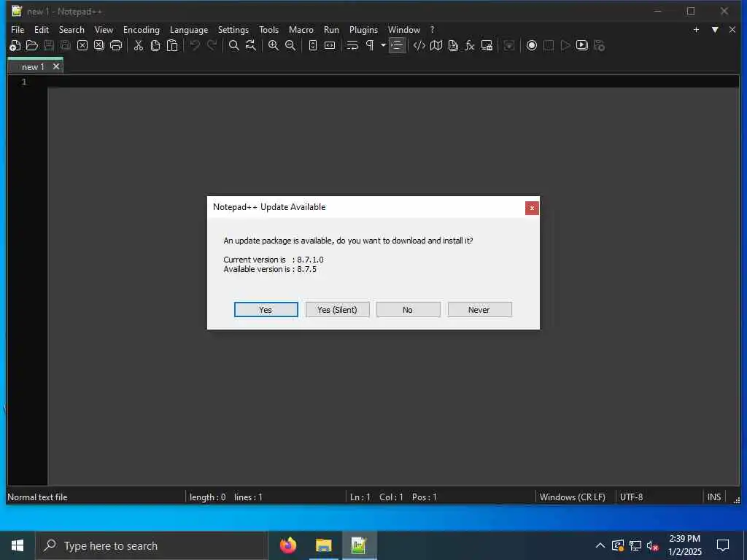This screenshot has height=560, width=747.
Task: Click Yes in the update dialog
Action: pyautogui.click(x=266, y=309)
